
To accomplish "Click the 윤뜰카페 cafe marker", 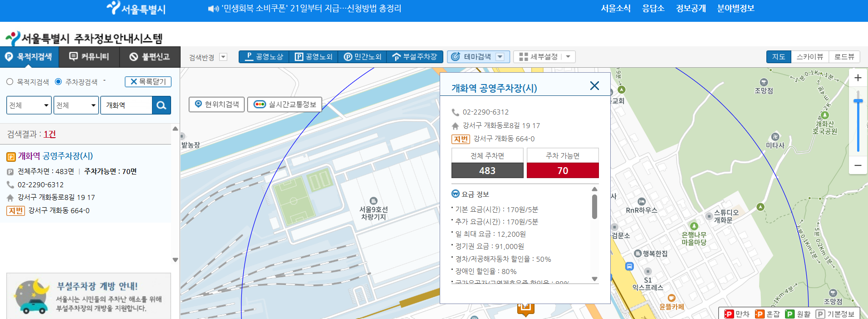I will pos(671,299).
